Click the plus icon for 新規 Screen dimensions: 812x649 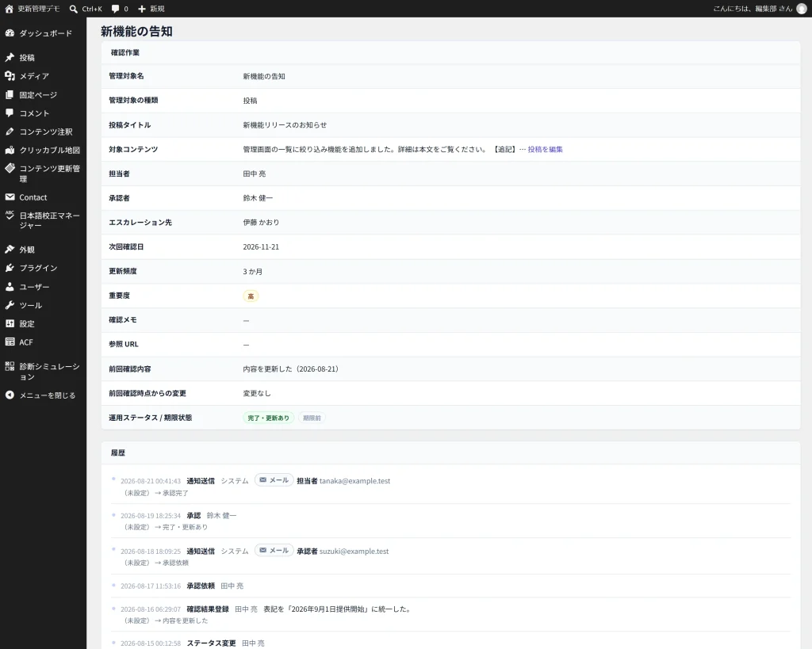tap(142, 9)
